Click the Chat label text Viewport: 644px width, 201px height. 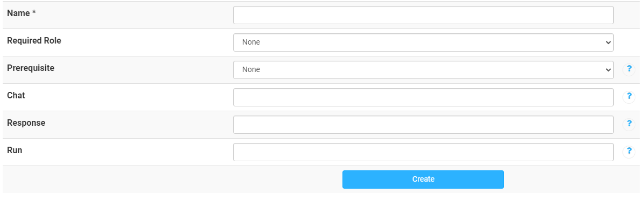pyautogui.click(x=16, y=95)
